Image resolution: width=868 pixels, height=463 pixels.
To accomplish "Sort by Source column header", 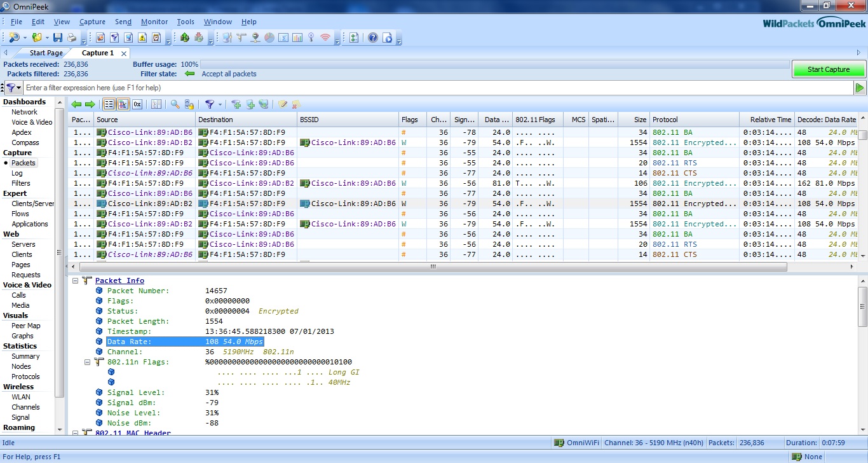I will click(145, 120).
